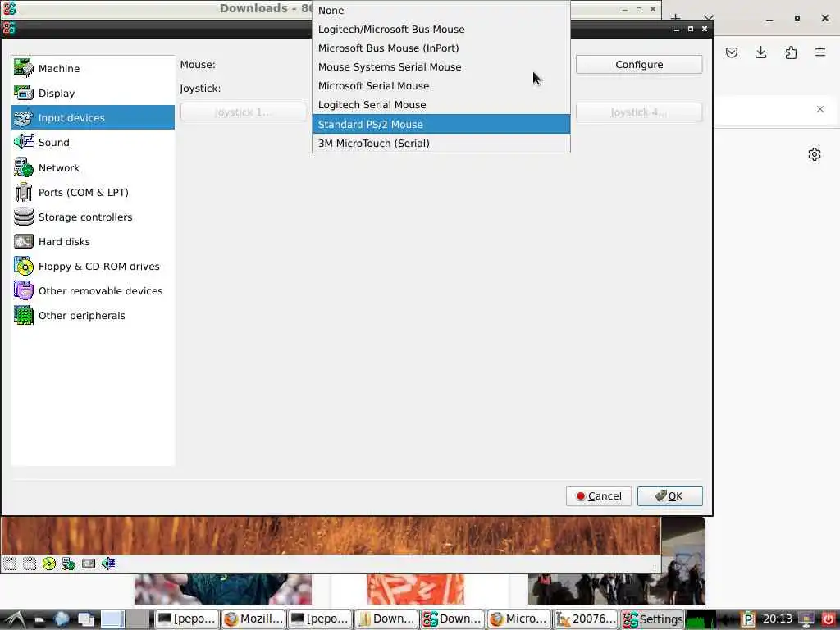Switch to 20076... taskbar item
The image size is (840, 630).
pos(586,619)
